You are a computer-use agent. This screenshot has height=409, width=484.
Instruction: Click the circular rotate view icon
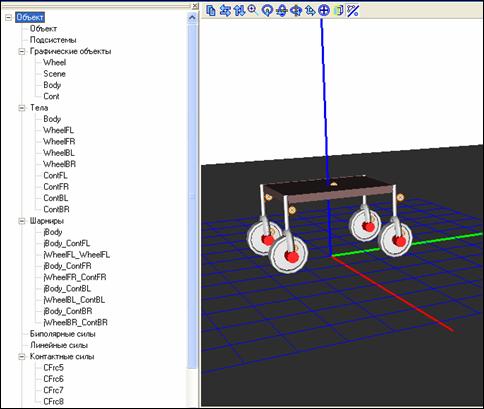coord(267,10)
